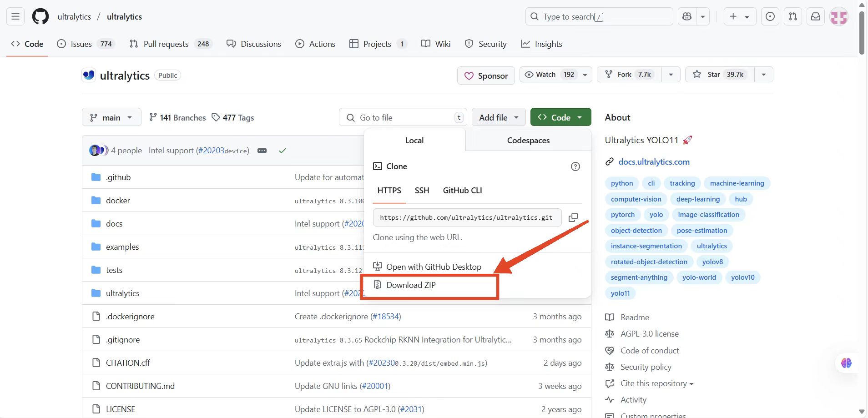Switch to the Issues tab
Image resolution: width=868 pixels, height=418 pixels.
coord(86,44)
